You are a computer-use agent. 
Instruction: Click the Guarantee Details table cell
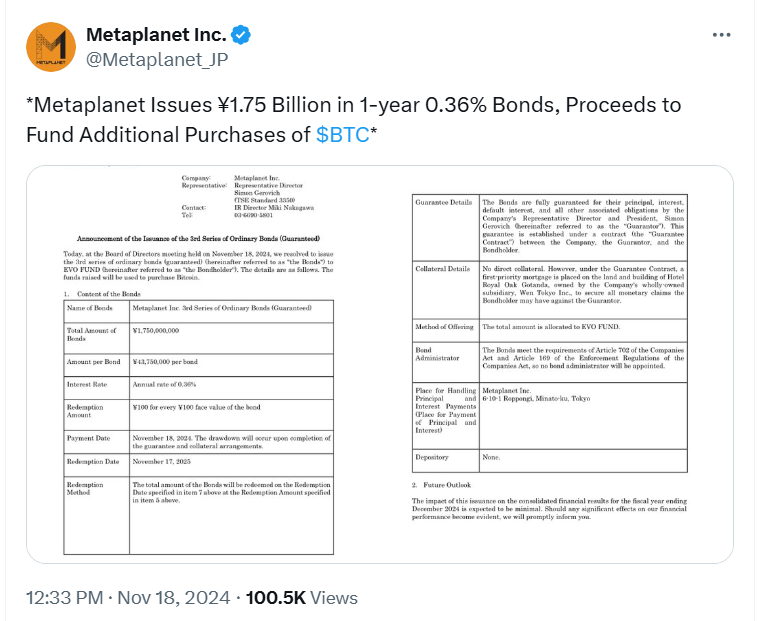pos(445,227)
